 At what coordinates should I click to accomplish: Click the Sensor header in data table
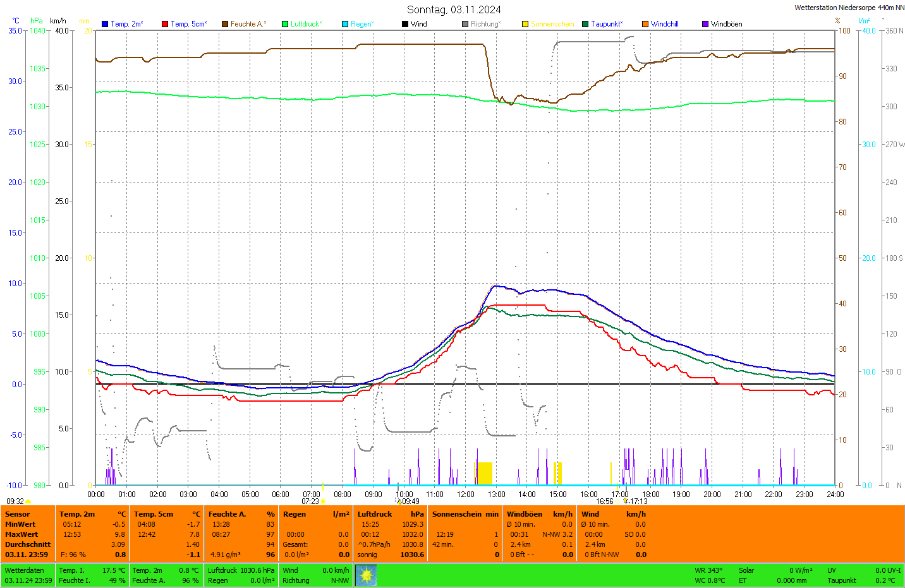click(18, 514)
